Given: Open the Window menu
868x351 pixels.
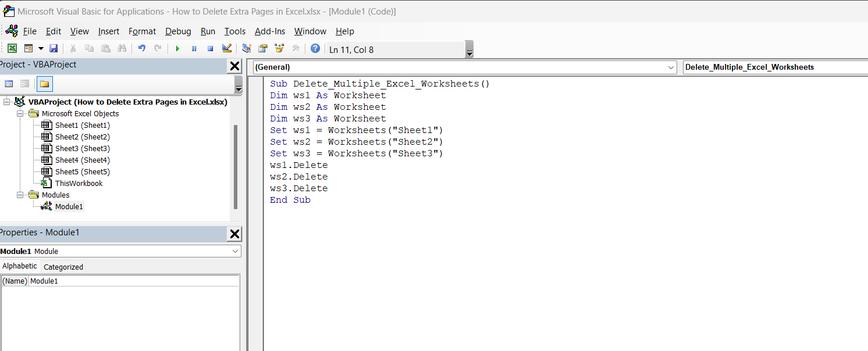Looking at the screenshot, I should pos(310,31).
